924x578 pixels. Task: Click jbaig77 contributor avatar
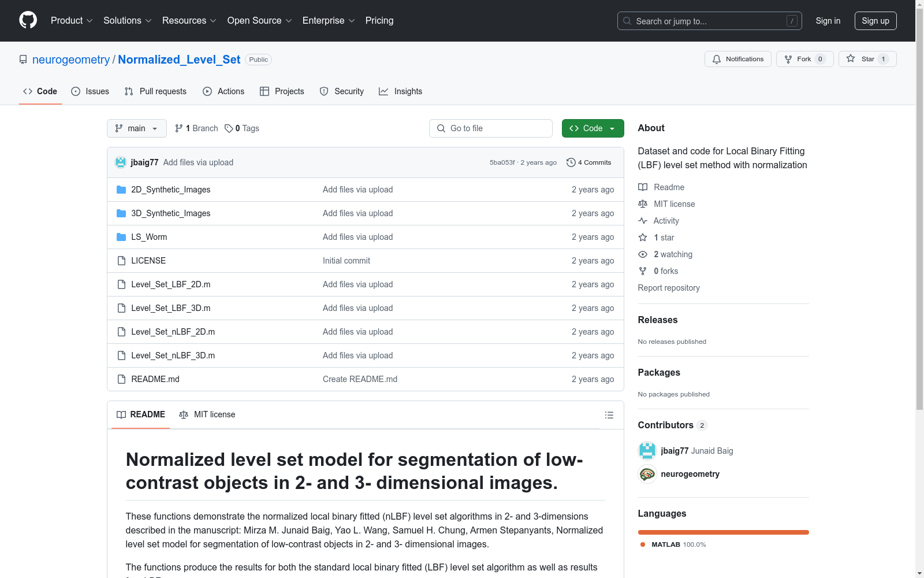coord(647,451)
